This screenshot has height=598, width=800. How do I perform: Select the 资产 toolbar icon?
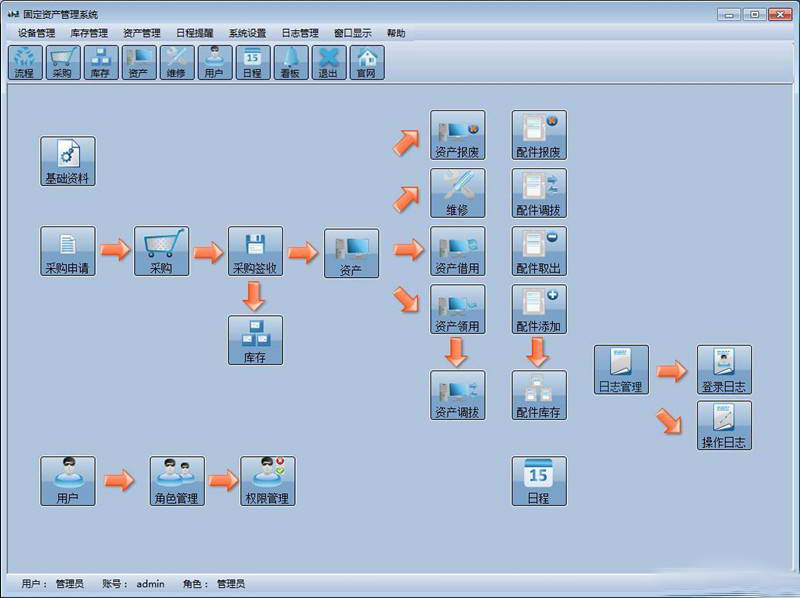pyautogui.click(x=139, y=62)
